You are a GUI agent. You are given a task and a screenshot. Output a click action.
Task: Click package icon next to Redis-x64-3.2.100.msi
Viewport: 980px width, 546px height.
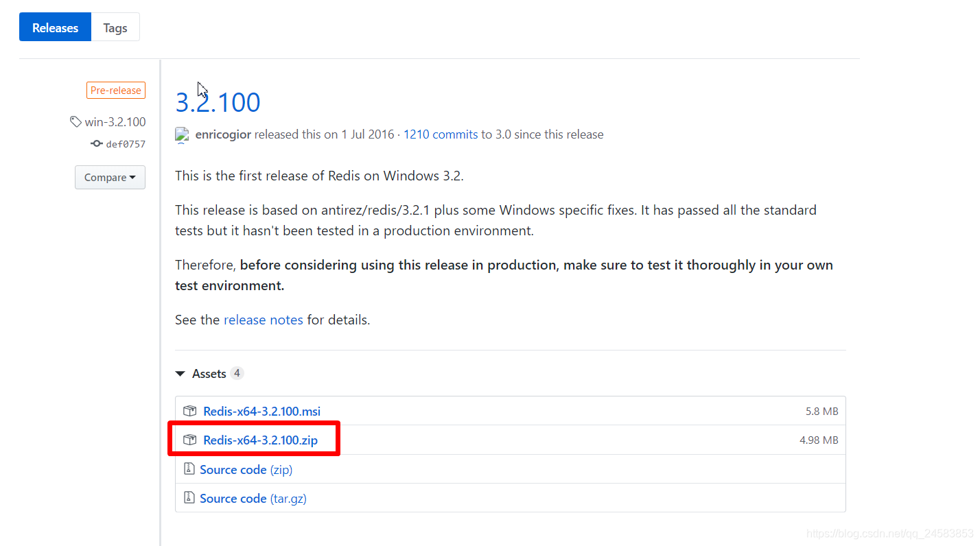190,412
